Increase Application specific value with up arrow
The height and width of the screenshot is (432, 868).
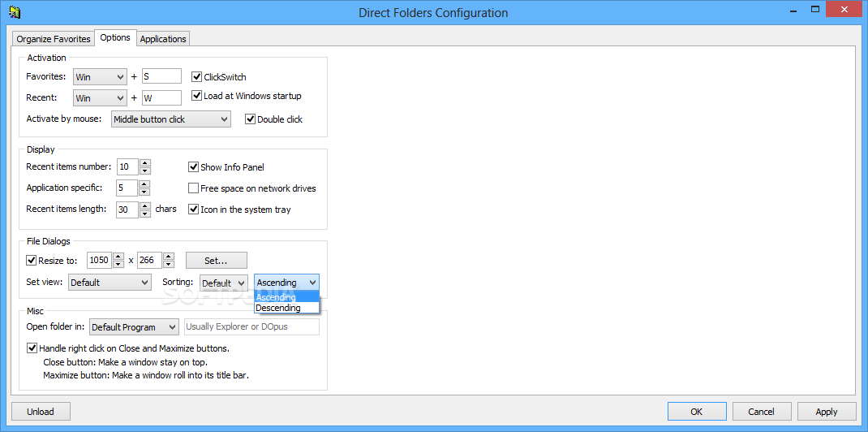144,184
